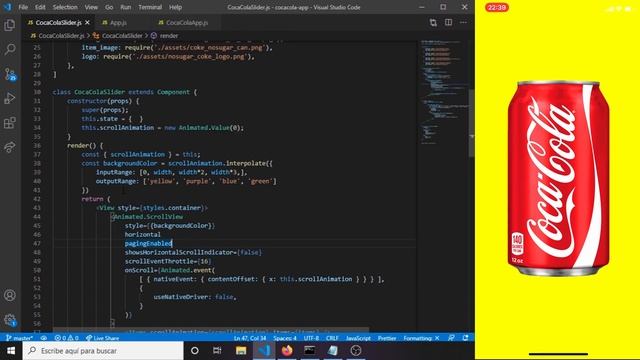Image resolution: width=640 pixels, height=360 pixels.
Task: Change indentation via Spaces: 4
Action: 285,338
